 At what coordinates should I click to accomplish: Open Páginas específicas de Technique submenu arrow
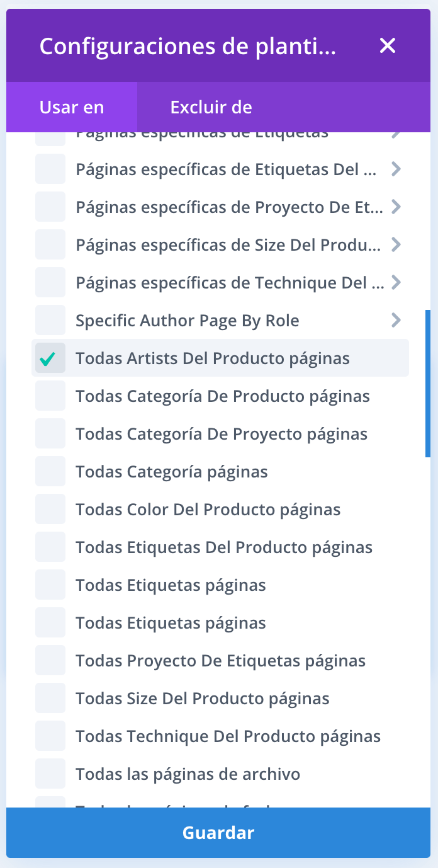[396, 283]
